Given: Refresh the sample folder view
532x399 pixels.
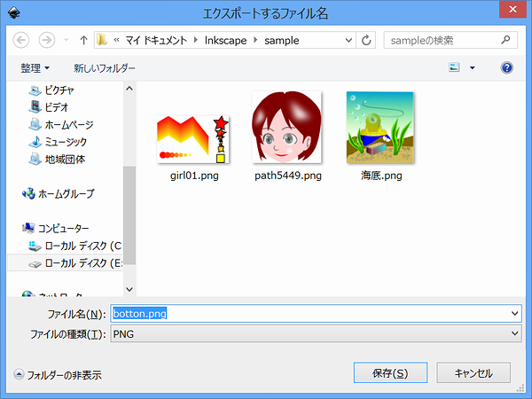Looking at the screenshot, I should coord(367,40).
